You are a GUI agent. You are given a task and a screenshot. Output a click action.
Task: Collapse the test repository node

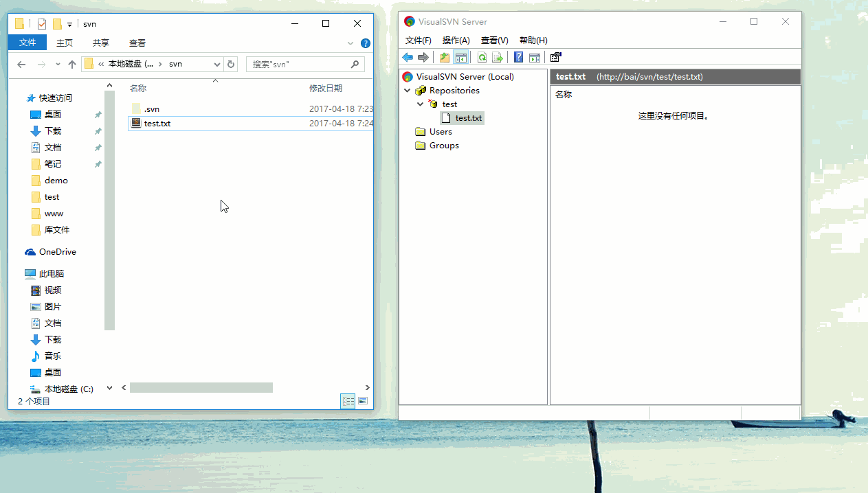tap(421, 104)
